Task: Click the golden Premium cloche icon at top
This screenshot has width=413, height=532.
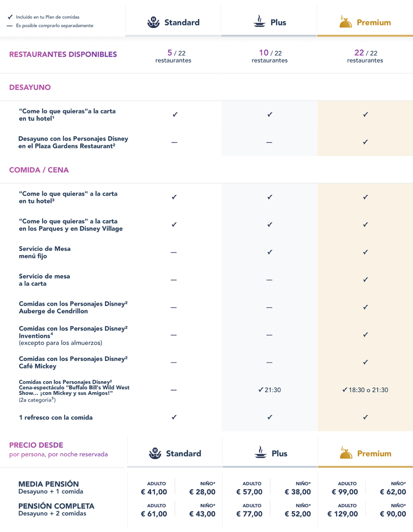Action: pos(346,22)
